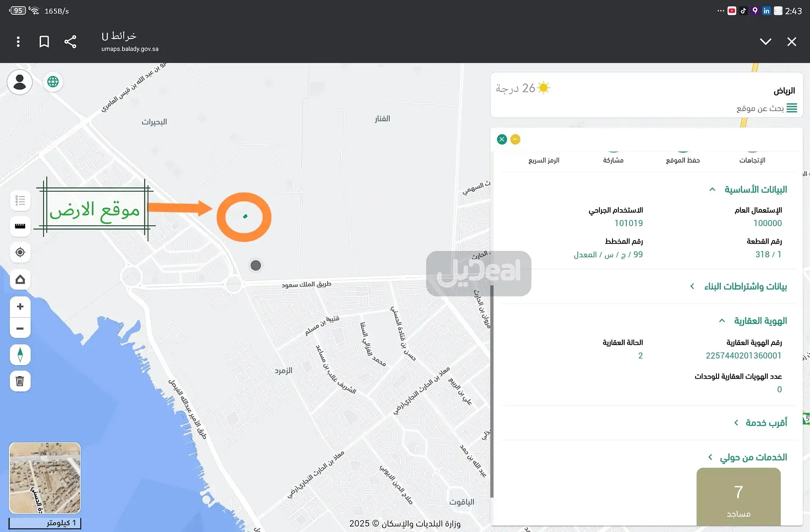Open browser three-dot overflow menu
The height and width of the screenshot is (532, 810).
tap(18, 42)
